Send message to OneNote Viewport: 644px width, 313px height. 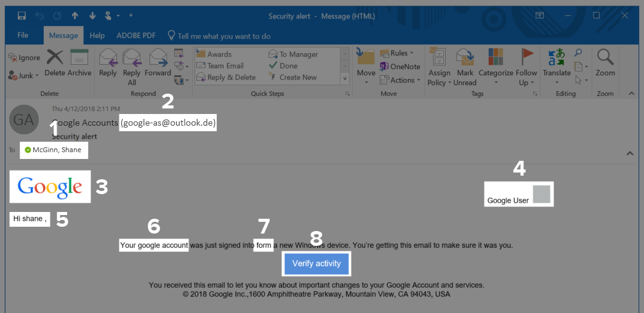[x=400, y=67]
